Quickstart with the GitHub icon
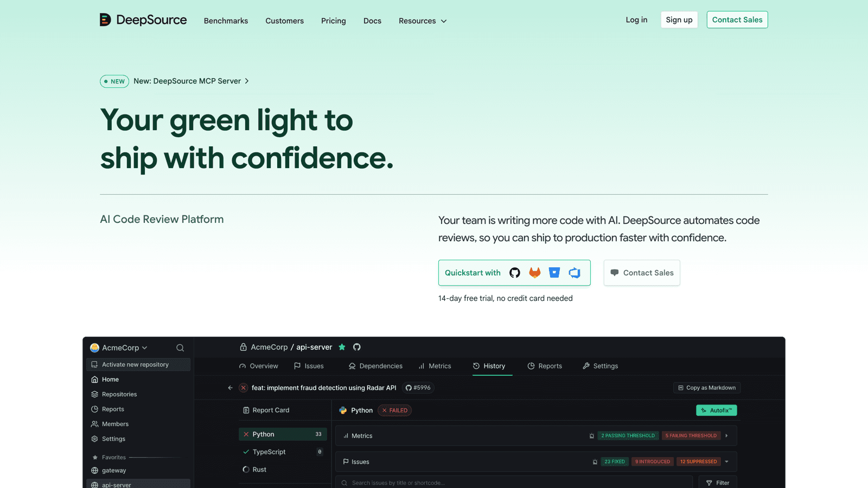Image resolution: width=868 pixels, height=488 pixels. (x=515, y=273)
